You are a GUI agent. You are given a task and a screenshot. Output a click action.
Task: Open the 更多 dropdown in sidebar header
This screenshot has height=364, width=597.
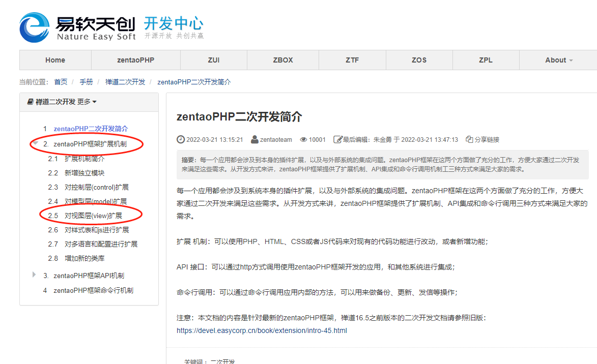(x=87, y=102)
